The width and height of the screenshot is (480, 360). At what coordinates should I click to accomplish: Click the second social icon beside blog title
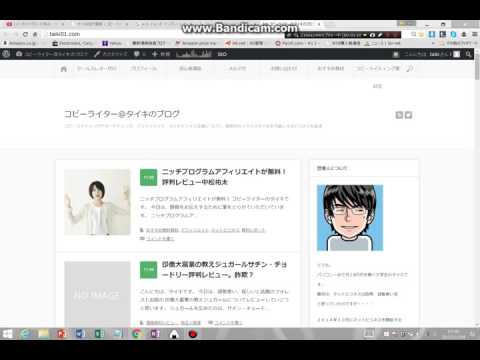(408, 115)
